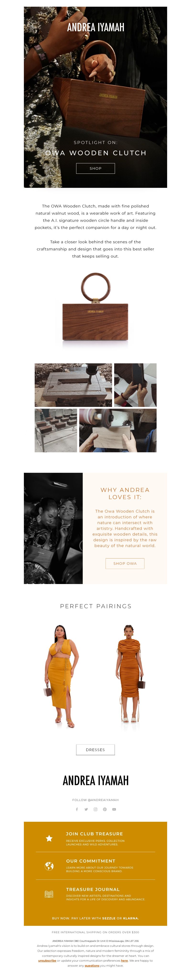Open the OUR COMMITMENT heading link
The height and width of the screenshot is (980, 191).
pyautogui.click(x=90, y=861)
